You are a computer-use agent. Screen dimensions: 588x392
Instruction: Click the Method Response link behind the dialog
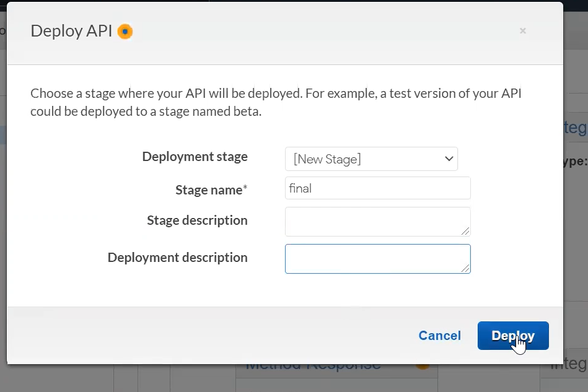[313, 367]
